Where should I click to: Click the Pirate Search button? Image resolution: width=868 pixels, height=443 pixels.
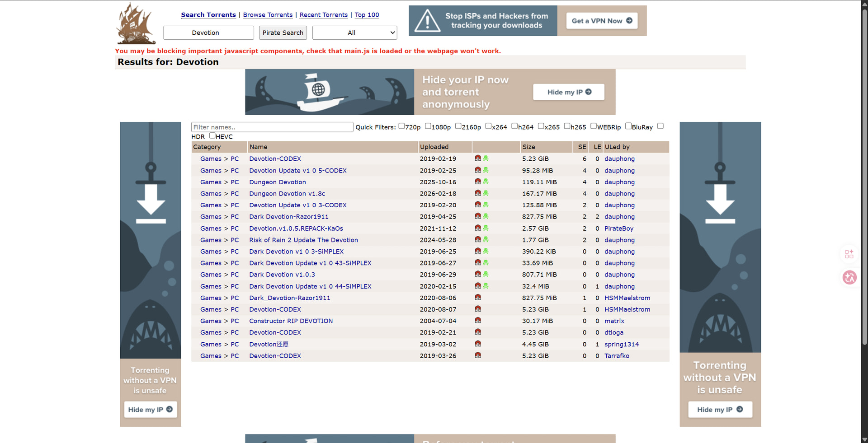pyautogui.click(x=283, y=33)
